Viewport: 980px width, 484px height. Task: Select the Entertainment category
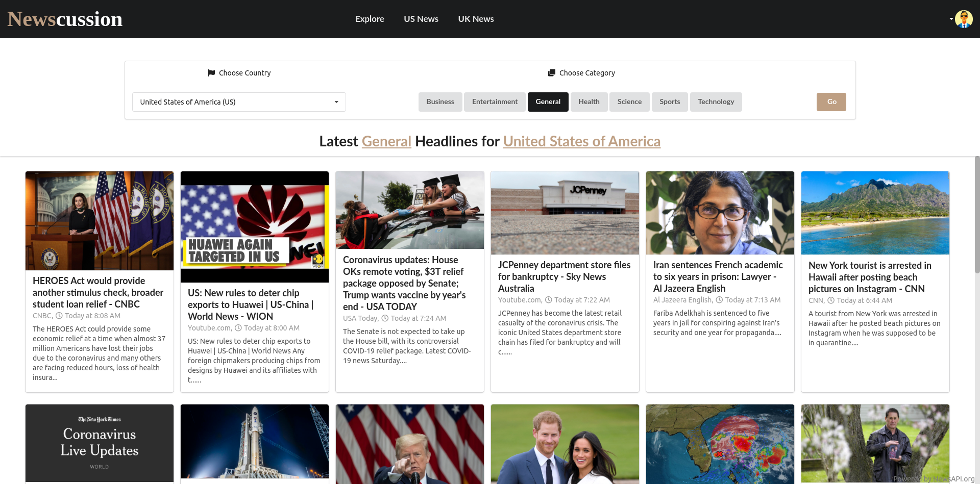point(495,102)
